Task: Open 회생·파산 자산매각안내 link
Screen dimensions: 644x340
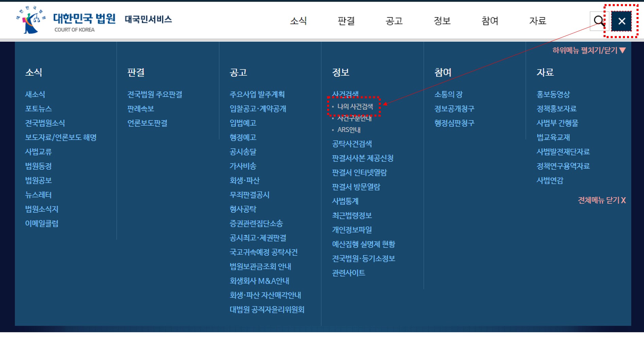Action: point(265,295)
